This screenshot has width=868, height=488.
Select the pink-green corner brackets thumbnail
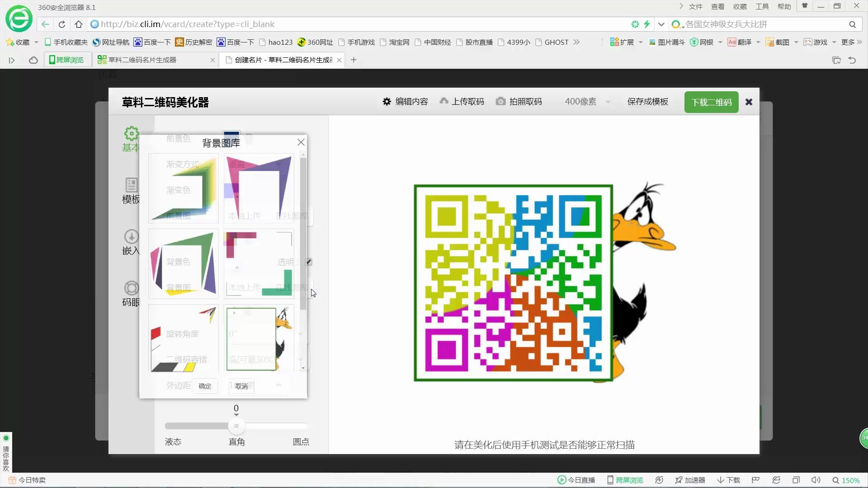click(259, 263)
